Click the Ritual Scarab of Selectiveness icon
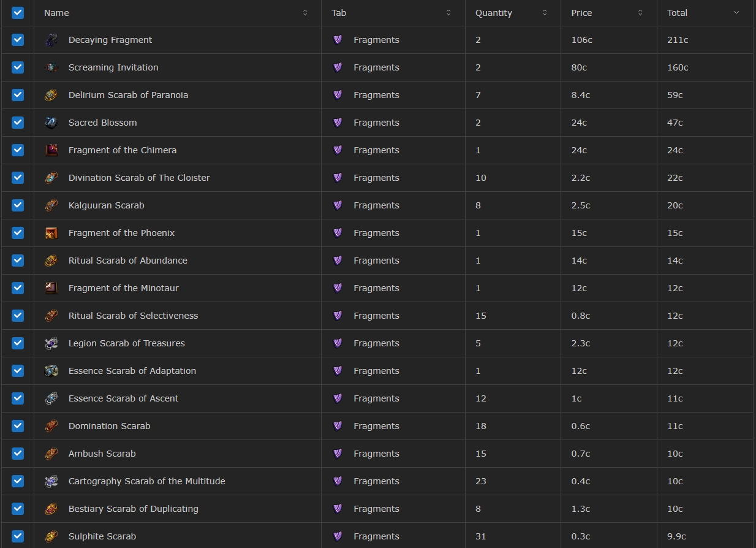Screen dimensions: 756x548 pyautogui.click(x=51, y=316)
